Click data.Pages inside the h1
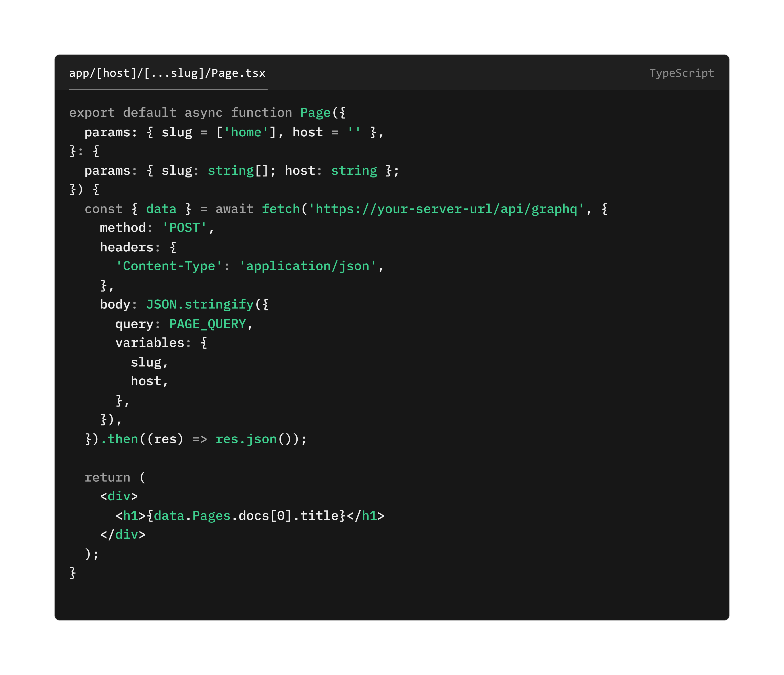This screenshot has height=675, width=784. [192, 516]
